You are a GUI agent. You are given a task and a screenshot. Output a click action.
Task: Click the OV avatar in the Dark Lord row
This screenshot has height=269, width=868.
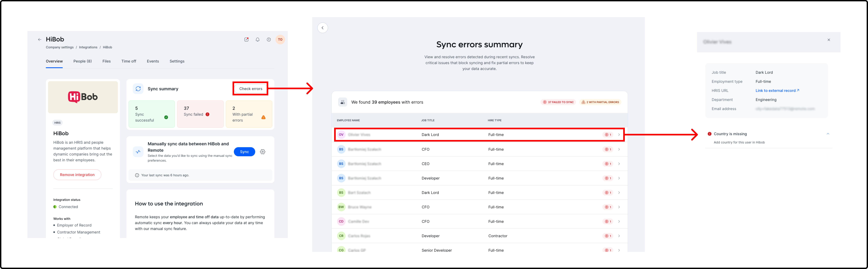(x=341, y=135)
